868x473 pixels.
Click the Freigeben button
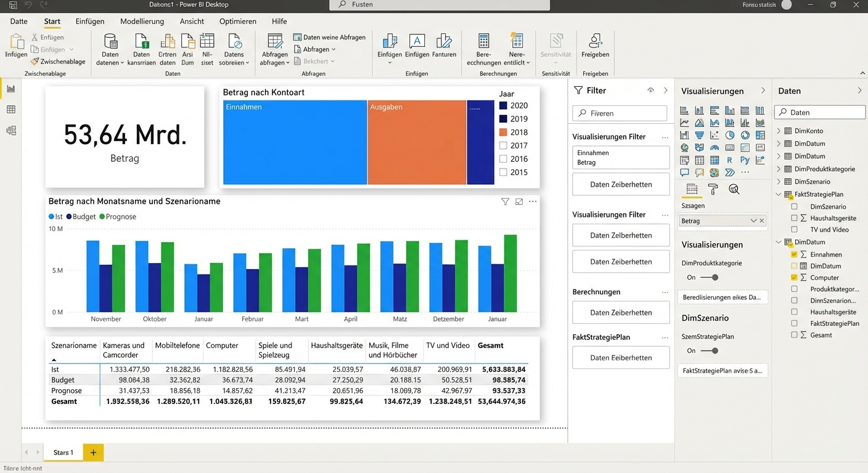pyautogui.click(x=594, y=46)
